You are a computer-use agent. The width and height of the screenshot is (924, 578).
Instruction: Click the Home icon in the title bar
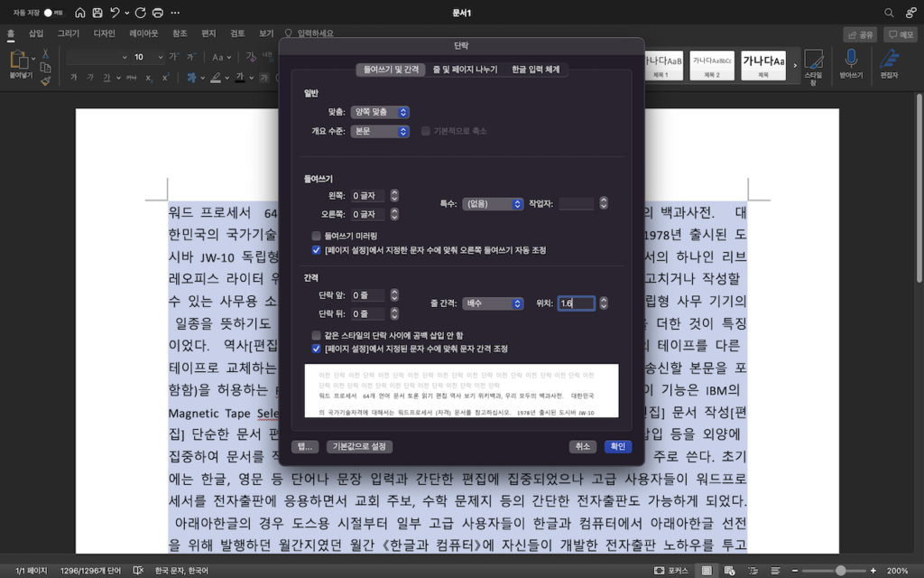point(79,13)
